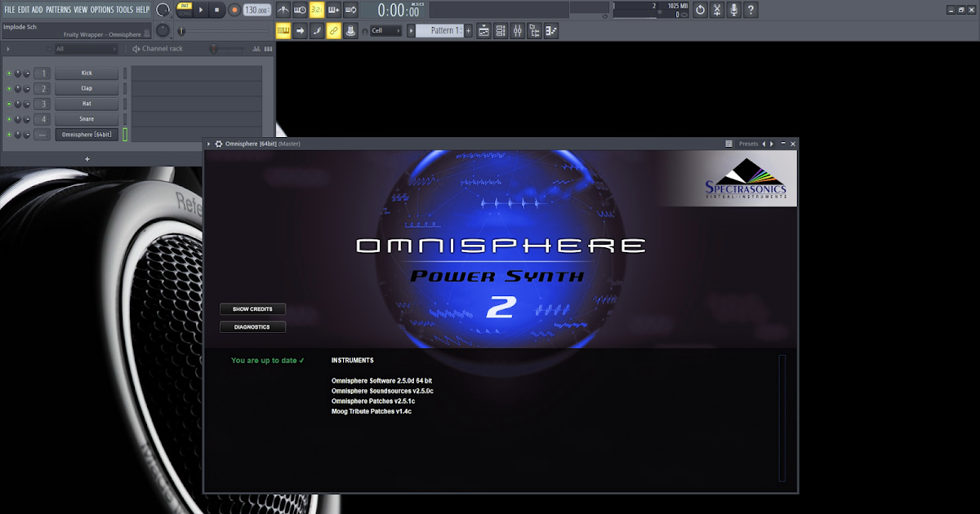Click the Play button in the transport
The height and width of the screenshot is (514, 980).
202,10
